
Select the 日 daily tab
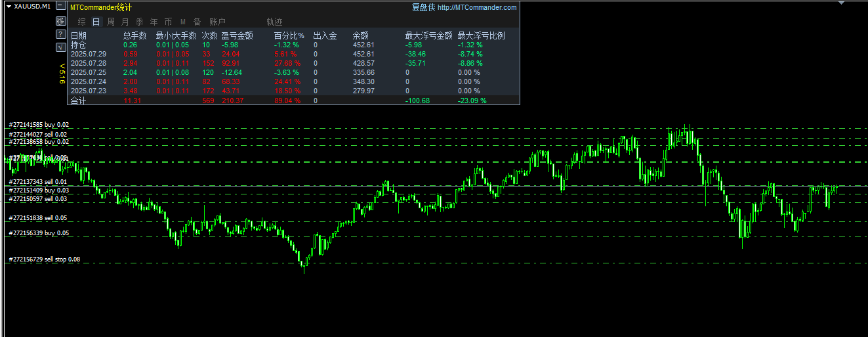96,22
